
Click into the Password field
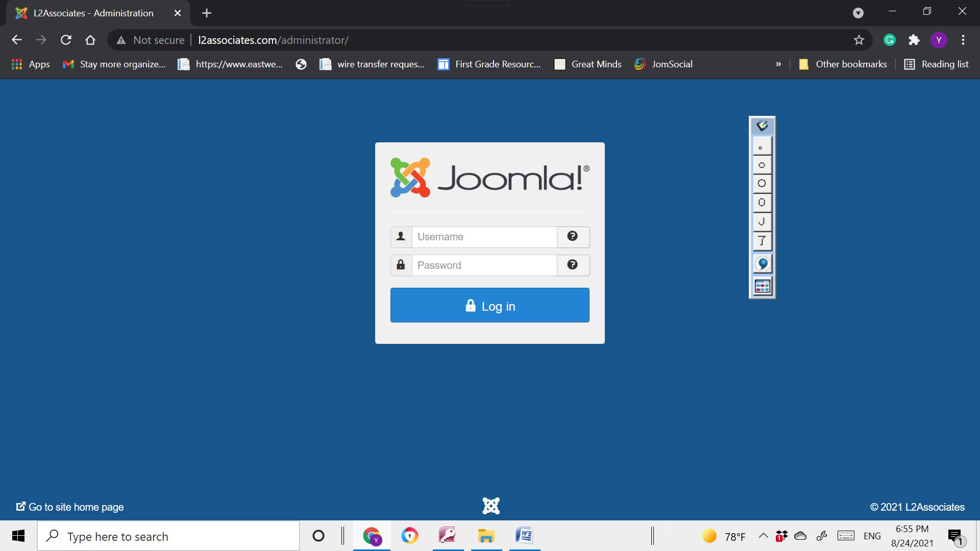484,265
